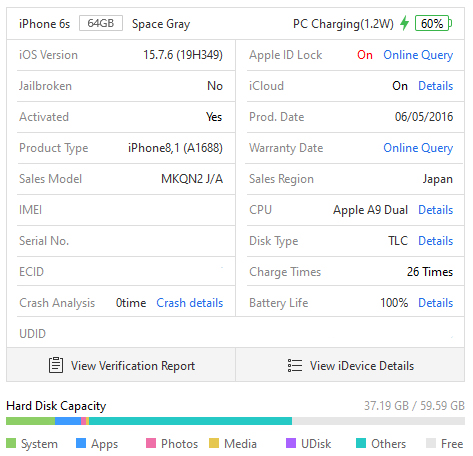
Task: Click the 64GB storage badge
Action: pyautogui.click(x=101, y=23)
